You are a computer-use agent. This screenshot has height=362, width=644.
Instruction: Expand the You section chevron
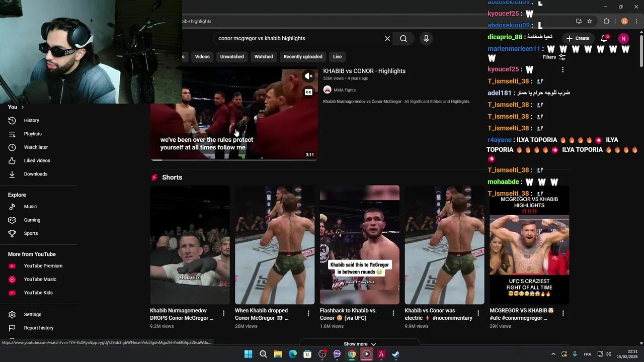22,107
